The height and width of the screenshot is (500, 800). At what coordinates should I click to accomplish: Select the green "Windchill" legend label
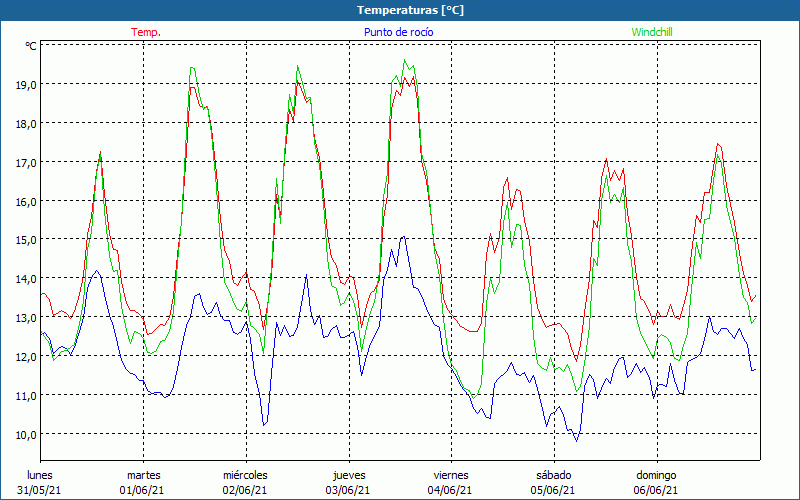[x=652, y=32]
